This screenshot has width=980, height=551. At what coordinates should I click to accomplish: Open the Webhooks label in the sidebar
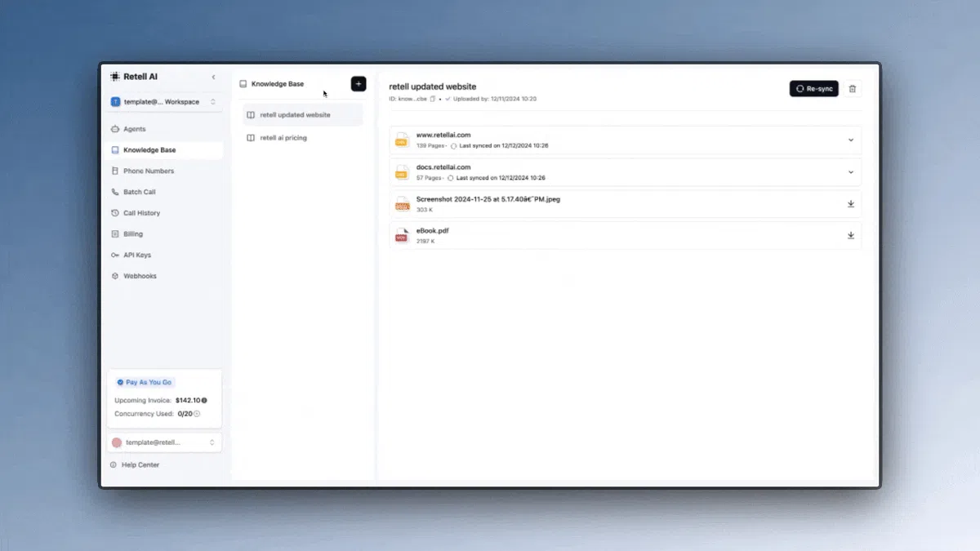click(140, 276)
